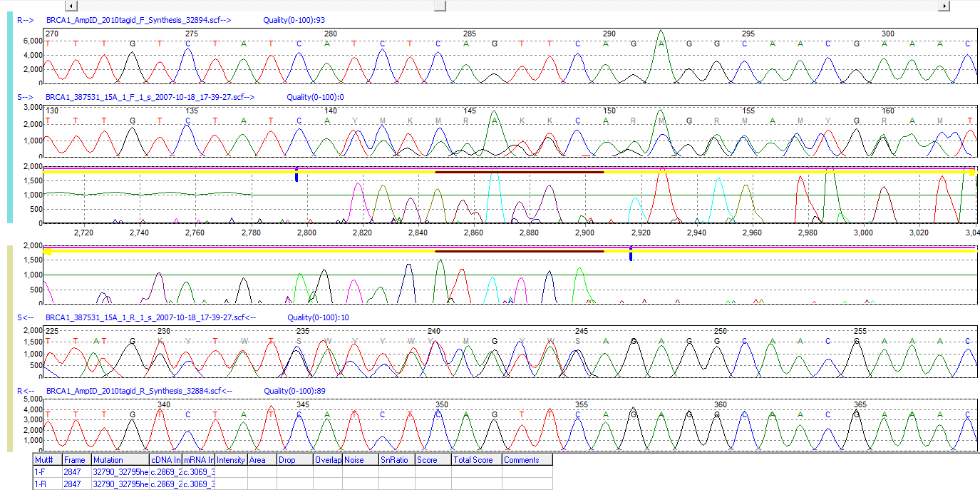
Task: Select the BRCA1_AmpID_2010tagid_F_Synthesis_32894.scf trace label
Action: tap(140, 21)
